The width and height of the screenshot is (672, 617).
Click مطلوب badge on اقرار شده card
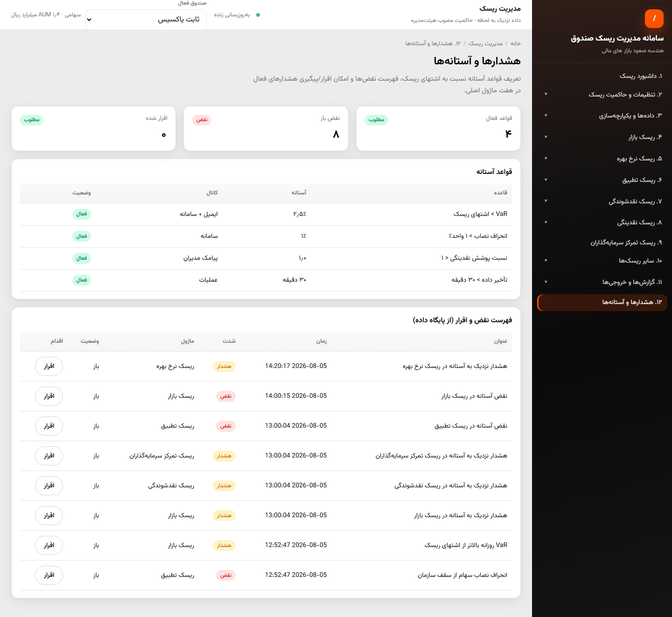pyautogui.click(x=32, y=120)
